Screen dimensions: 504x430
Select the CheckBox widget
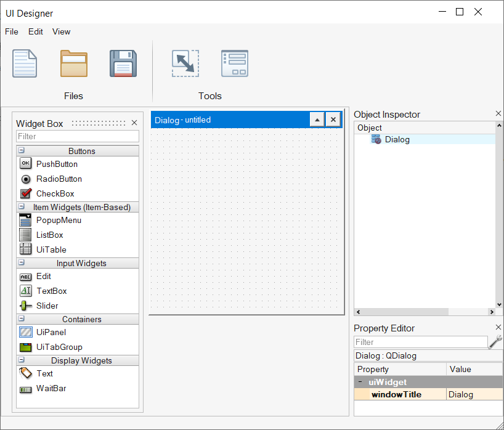pos(55,193)
